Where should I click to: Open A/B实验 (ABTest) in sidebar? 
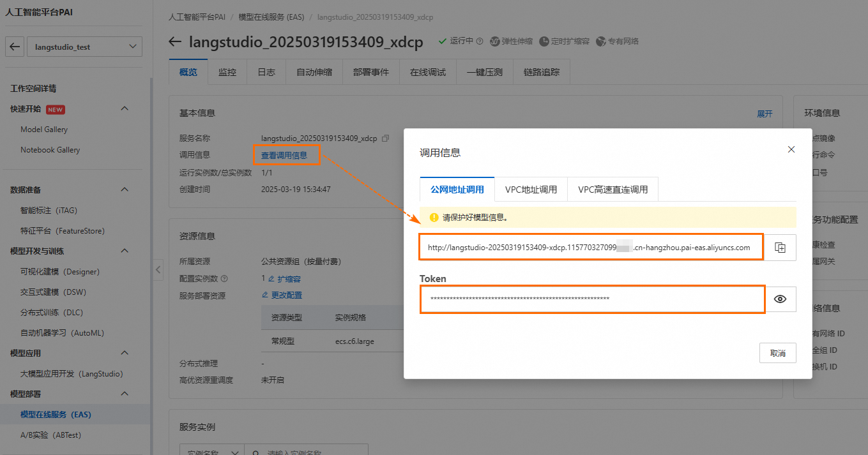coord(51,435)
